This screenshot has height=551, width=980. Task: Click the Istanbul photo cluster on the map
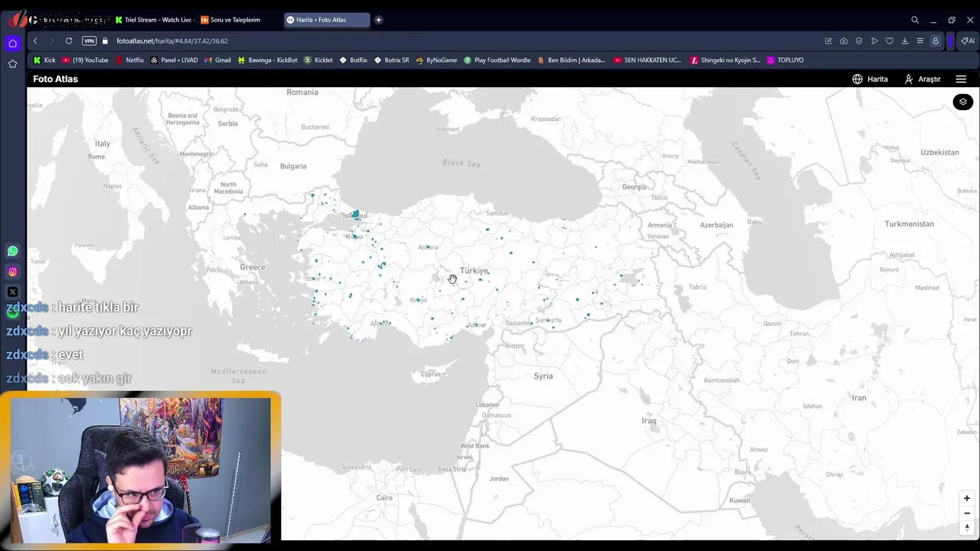pos(355,216)
